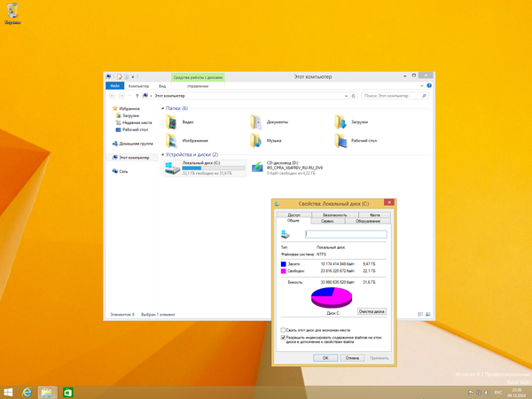Click Недавние места in the sidebar
Screen dimensions: 532x399
[134, 123]
